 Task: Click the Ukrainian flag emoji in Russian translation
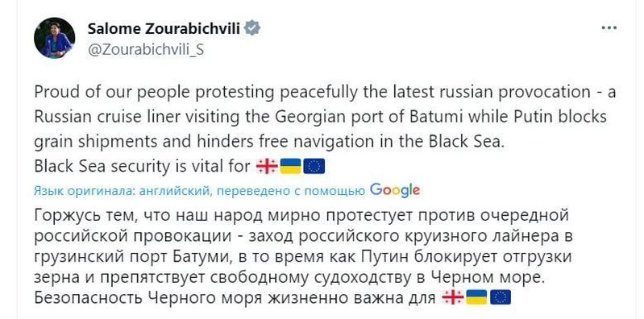click(x=476, y=297)
